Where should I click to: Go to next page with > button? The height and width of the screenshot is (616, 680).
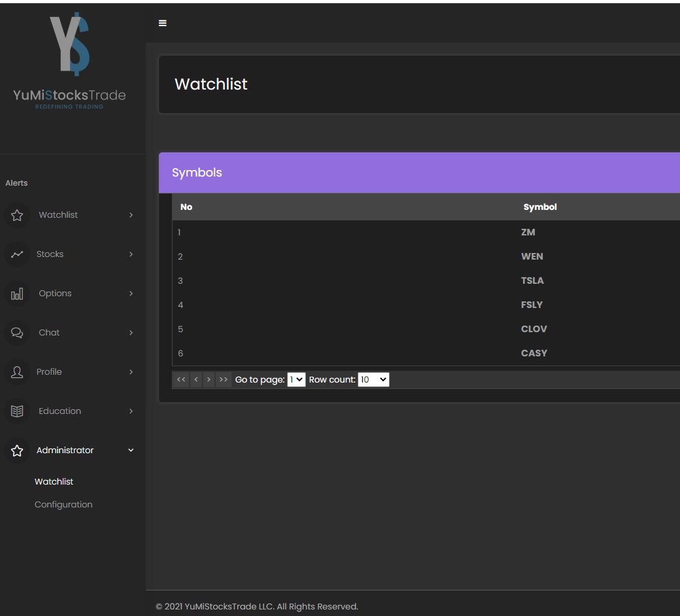tap(209, 379)
